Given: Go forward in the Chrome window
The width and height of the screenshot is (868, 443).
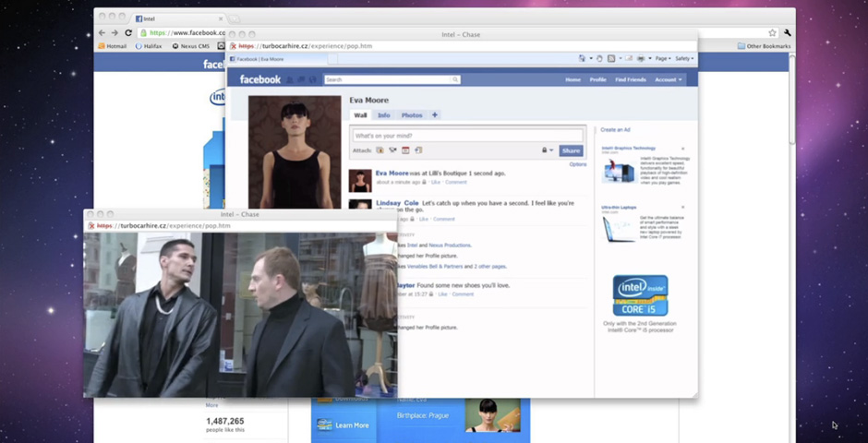Looking at the screenshot, I should (114, 32).
